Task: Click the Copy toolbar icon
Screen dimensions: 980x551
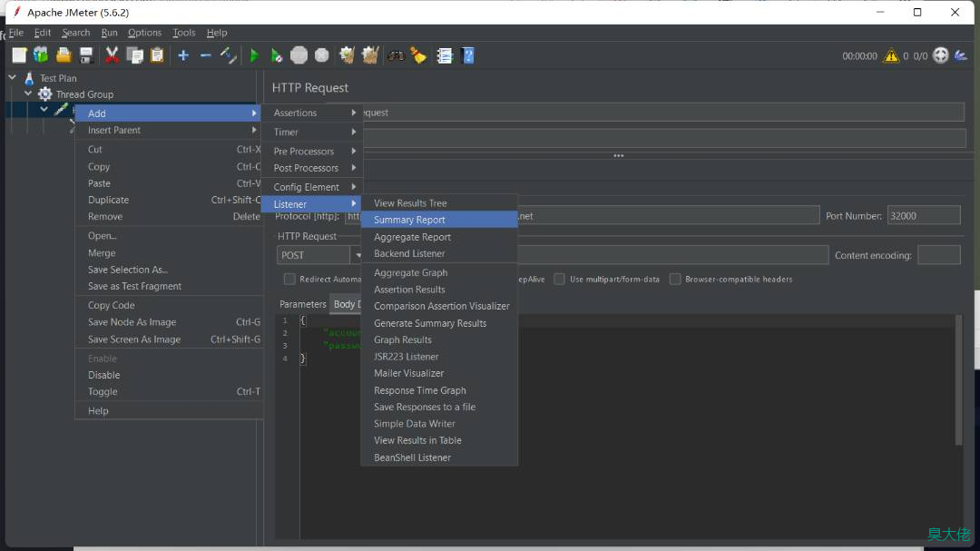Action: pos(134,55)
